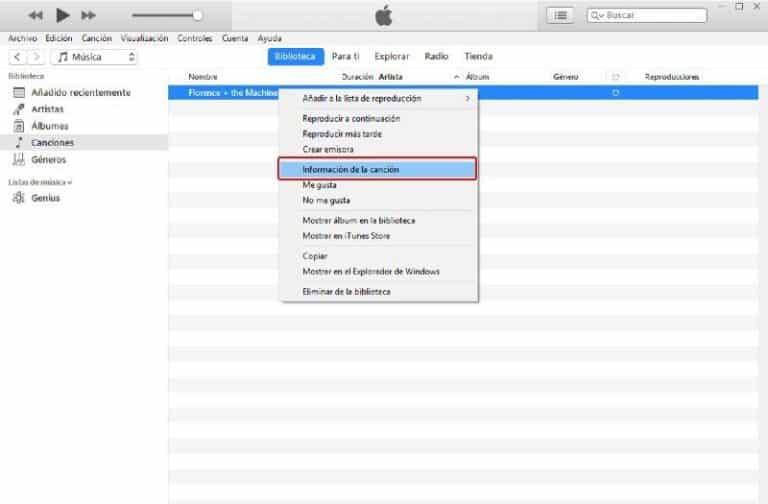Open Genius under Listas de música

(x=45, y=198)
